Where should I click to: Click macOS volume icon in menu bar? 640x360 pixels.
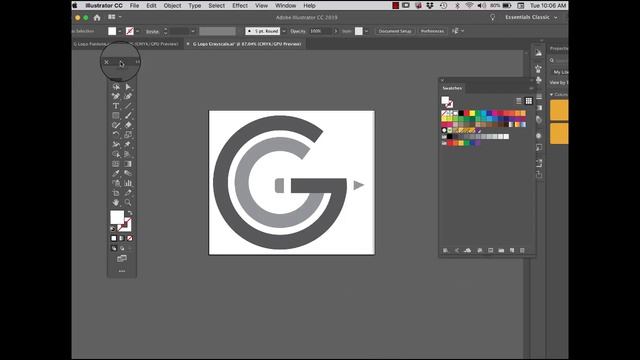(482, 6)
